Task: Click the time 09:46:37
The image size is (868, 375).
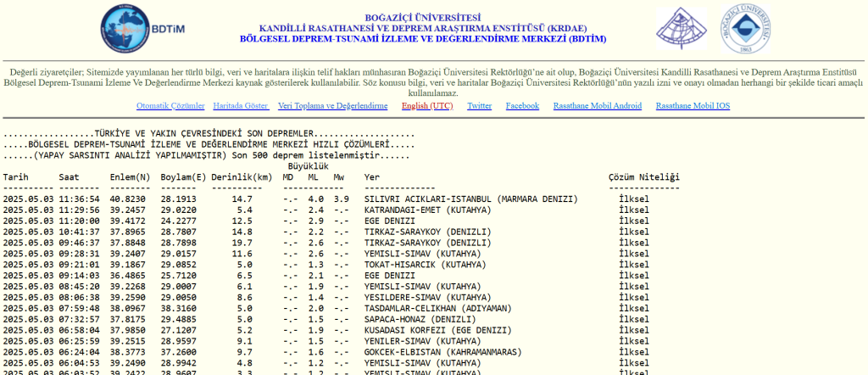Action: (79, 243)
